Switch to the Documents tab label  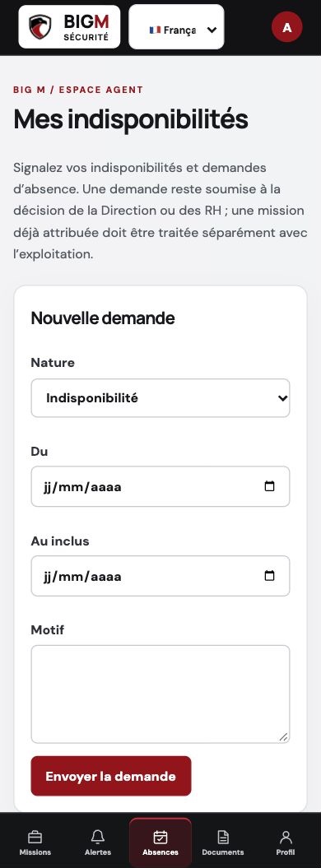(223, 852)
